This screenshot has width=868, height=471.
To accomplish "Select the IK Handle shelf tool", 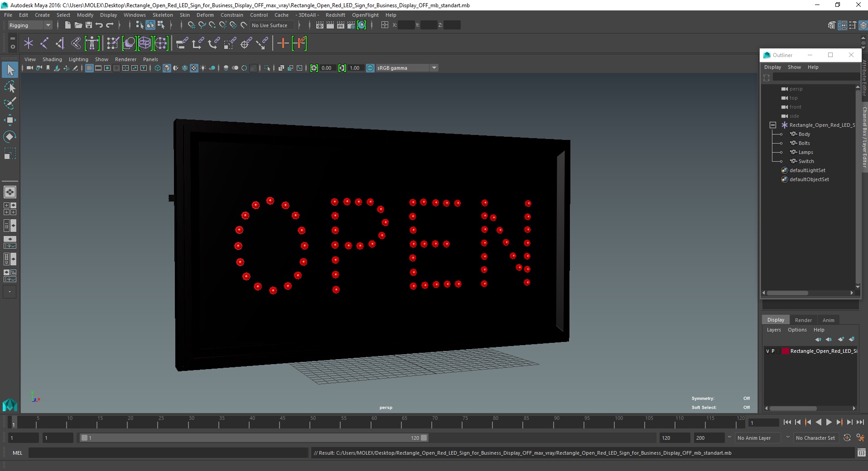I will (x=60, y=43).
